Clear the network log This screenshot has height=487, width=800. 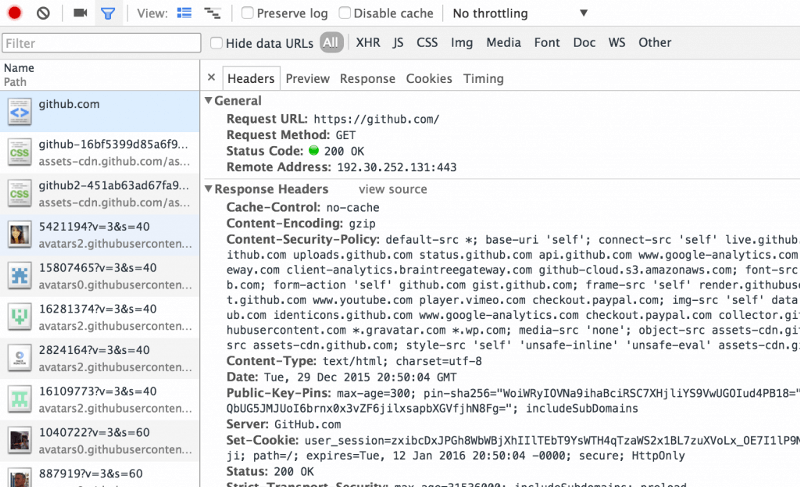tap(43, 13)
